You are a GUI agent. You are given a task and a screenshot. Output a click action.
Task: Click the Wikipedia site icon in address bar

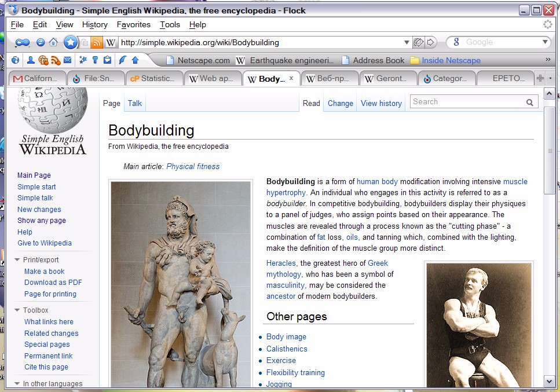tap(111, 43)
